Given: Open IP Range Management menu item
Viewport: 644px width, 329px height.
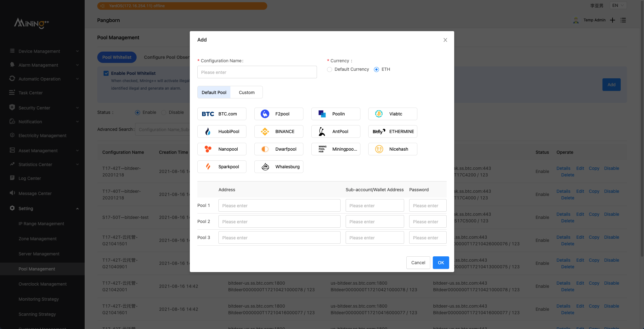Looking at the screenshot, I should (x=41, y=224).
